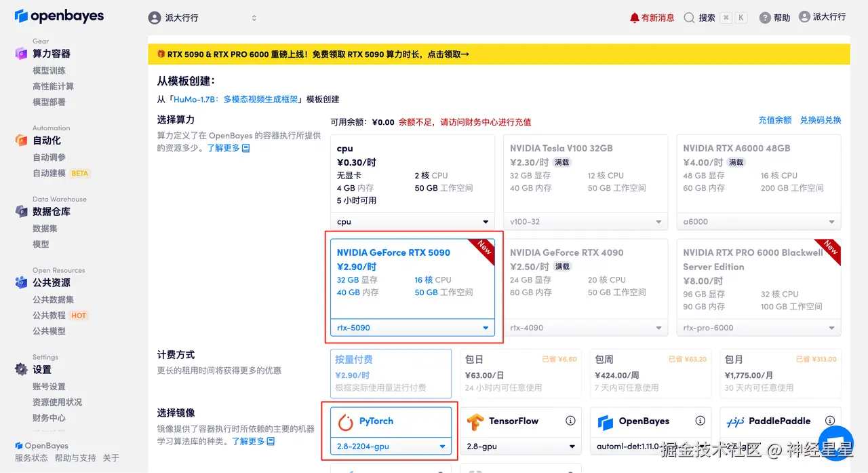The height and width of the screenshot is (473, 868).
Task: Click the 兑换码兑换 link
Action: point(821,120)
